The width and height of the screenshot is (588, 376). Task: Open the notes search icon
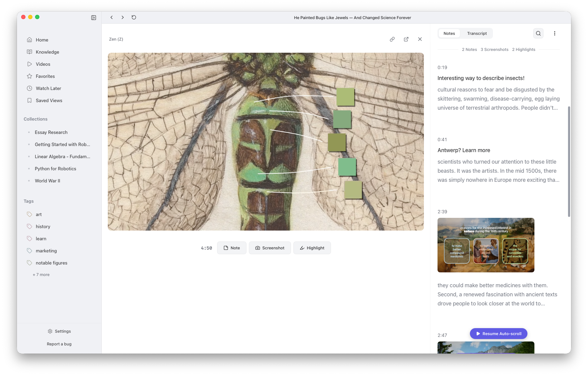[x=538, y=33]
